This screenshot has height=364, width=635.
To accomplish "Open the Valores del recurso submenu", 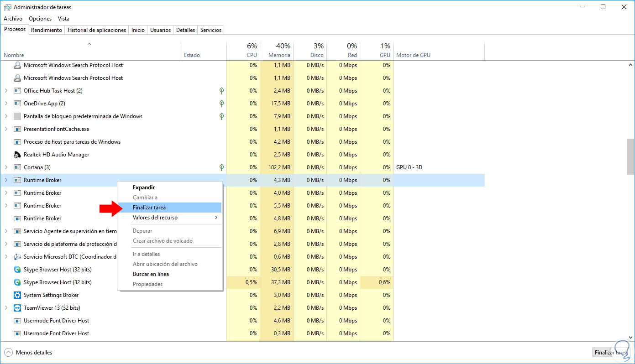I will point(170,218).
